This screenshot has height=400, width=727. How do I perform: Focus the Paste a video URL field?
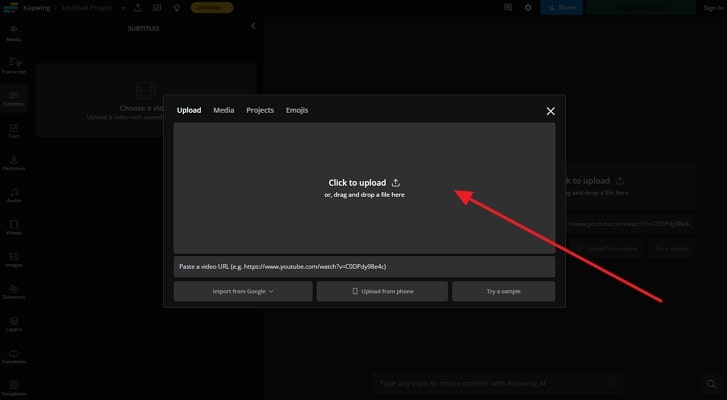[x=364, y=267]
